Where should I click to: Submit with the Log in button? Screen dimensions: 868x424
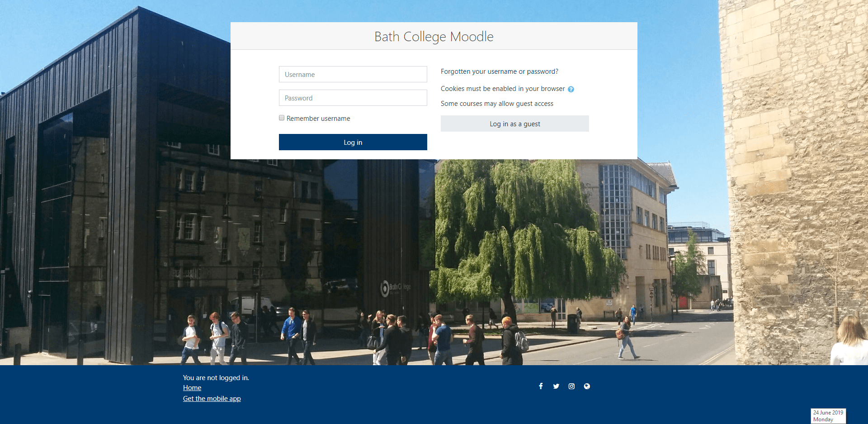click(x=353, y=142)
